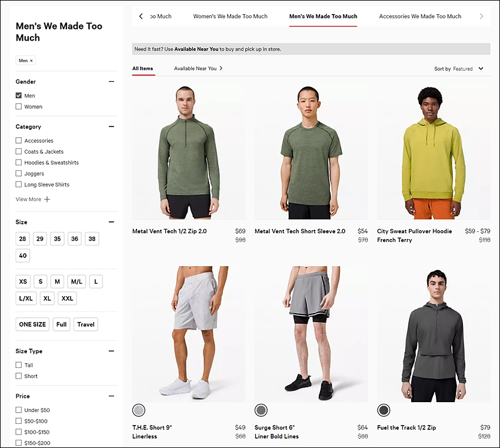The width and height of the screenshot is (500, 448).
Task: Select light grey swatch for T.H.E. Short
Action: (x=139, y=410)
